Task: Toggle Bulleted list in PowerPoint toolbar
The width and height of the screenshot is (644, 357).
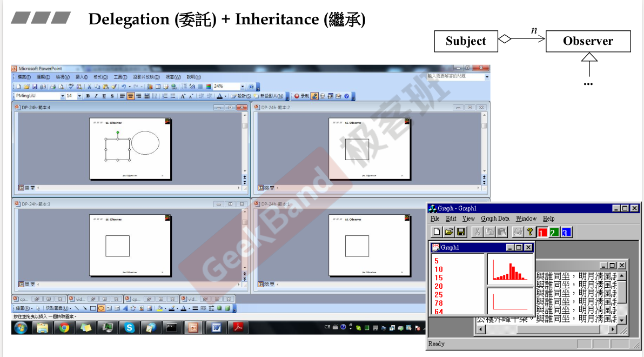Action: tap(173, 96)
